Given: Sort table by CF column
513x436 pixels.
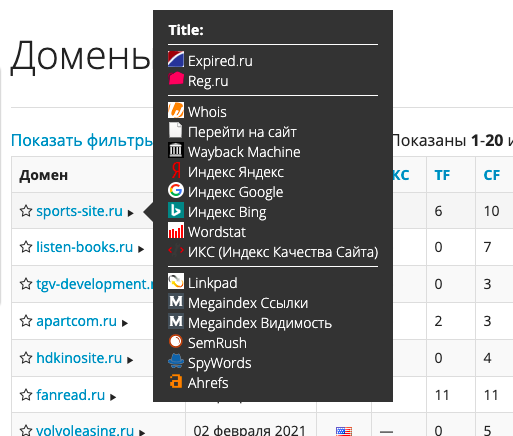Looking at the screenshot, I should (x=492, y=175).
